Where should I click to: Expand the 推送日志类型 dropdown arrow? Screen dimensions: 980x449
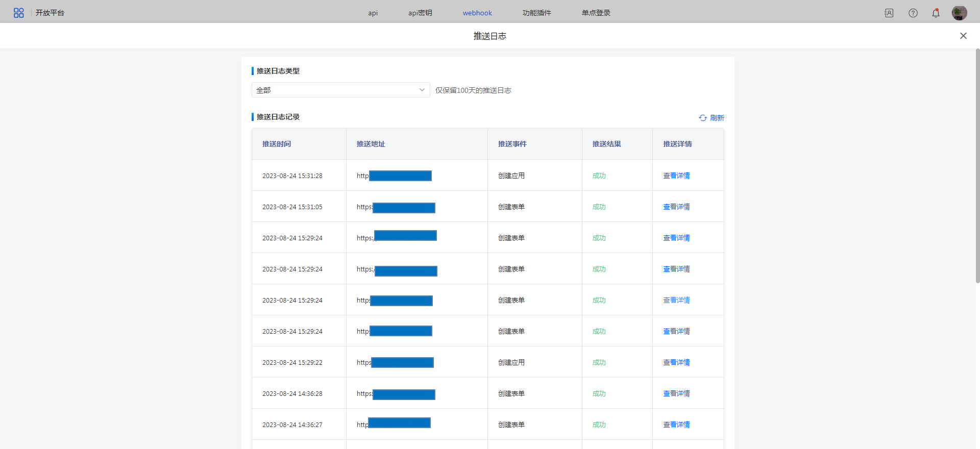[422, 90]
